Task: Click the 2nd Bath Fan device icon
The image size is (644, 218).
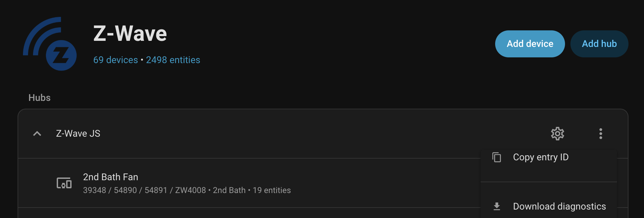Action: [64, 183]
